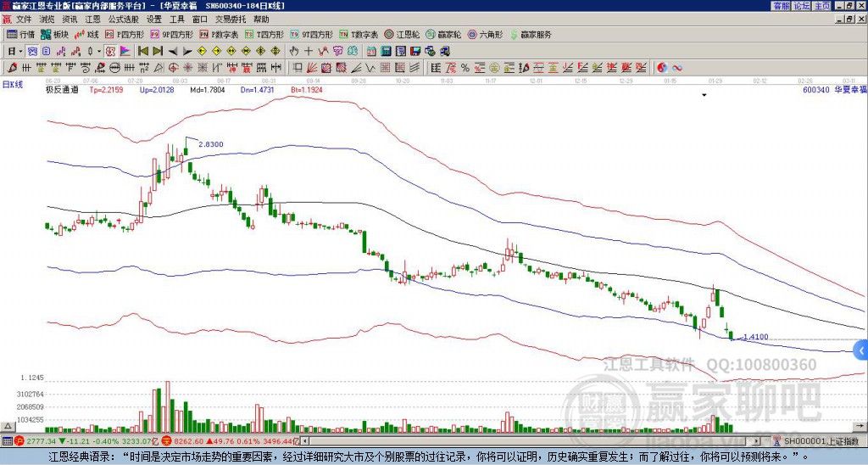Open the 9P四方形 tool
The width and height of the screenshot is (868, 465).
point(171,34)
